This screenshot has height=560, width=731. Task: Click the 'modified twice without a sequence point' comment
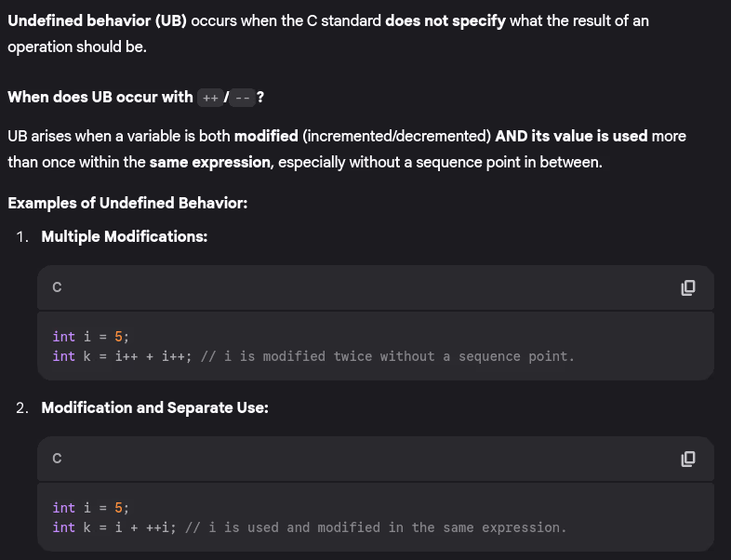(388, 356)
